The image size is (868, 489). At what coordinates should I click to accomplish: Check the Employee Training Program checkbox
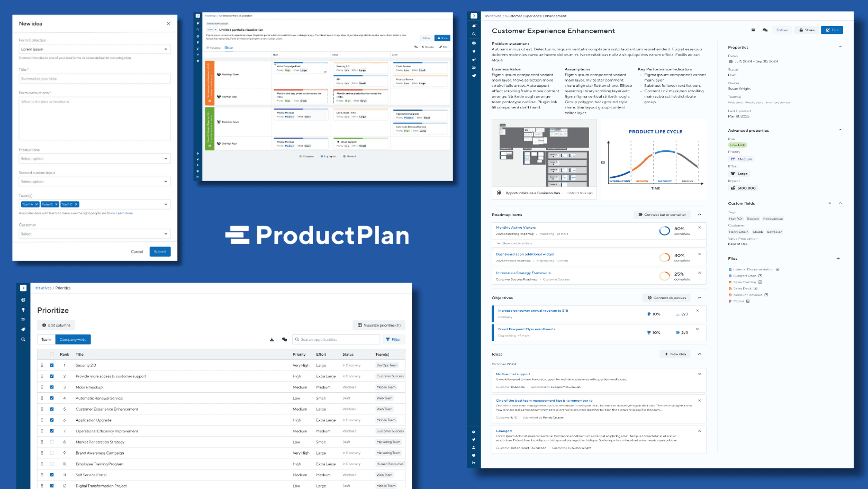52,464
